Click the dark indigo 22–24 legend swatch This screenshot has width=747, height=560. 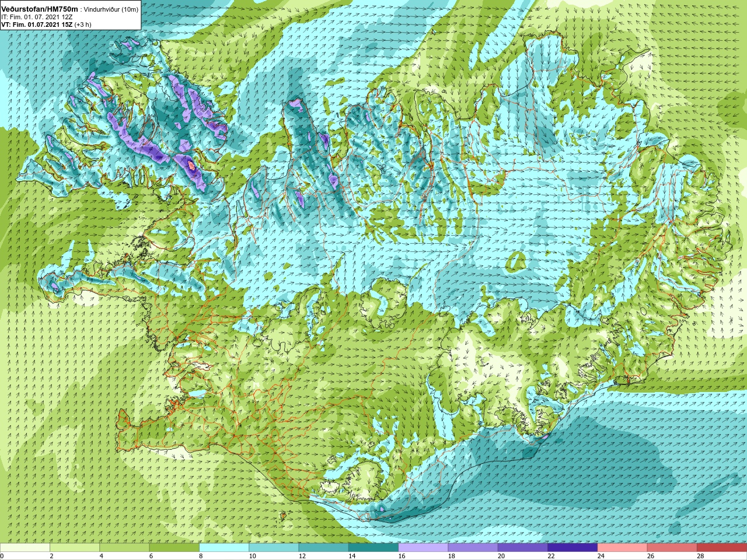(x=573, y=548)
